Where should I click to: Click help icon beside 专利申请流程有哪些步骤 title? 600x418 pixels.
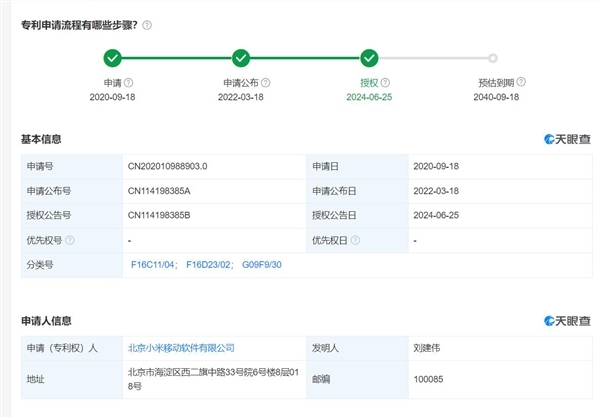point(147,25)
